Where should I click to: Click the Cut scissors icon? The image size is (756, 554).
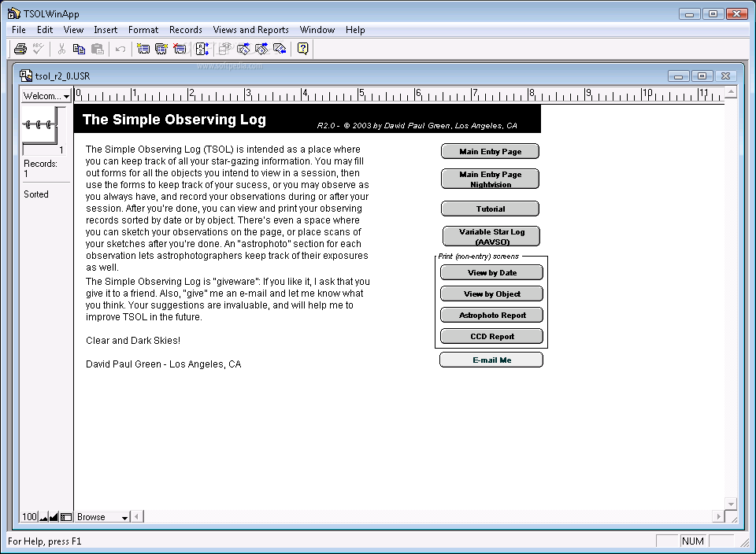coord(61,49)
